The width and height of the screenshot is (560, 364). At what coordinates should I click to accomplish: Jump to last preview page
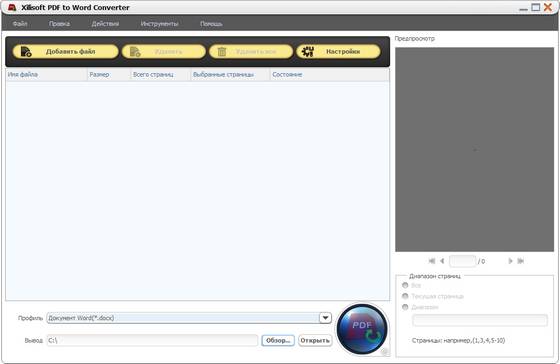(x=521, y=261)
